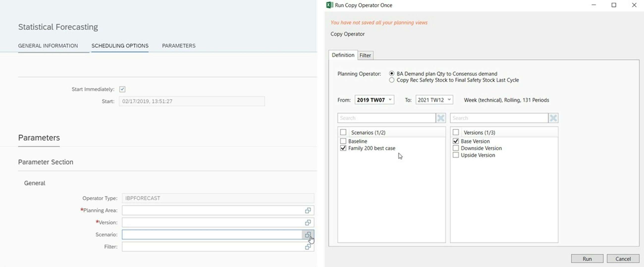Clear the Scenarios search box
This screenshot has width=644, height=267.
tap(441, 118)
